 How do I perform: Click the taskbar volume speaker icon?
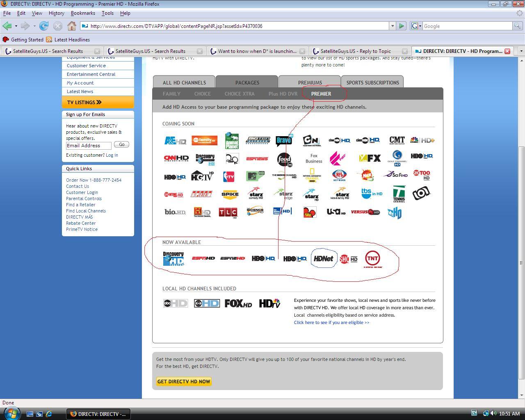coord(493,413)
